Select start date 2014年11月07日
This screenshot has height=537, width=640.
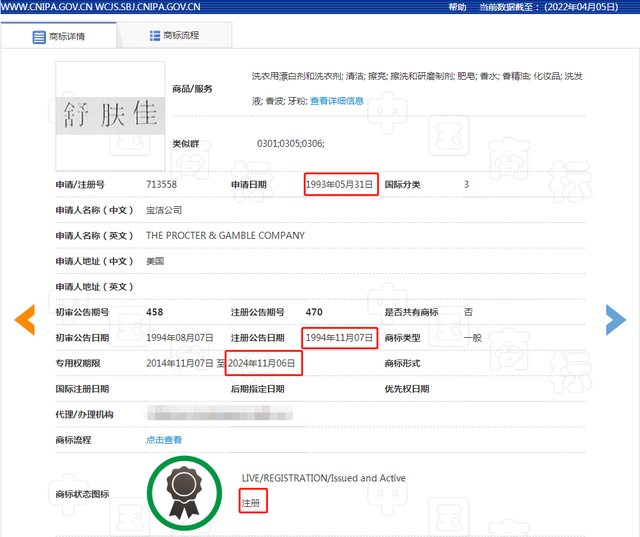(x=180, y=363)
